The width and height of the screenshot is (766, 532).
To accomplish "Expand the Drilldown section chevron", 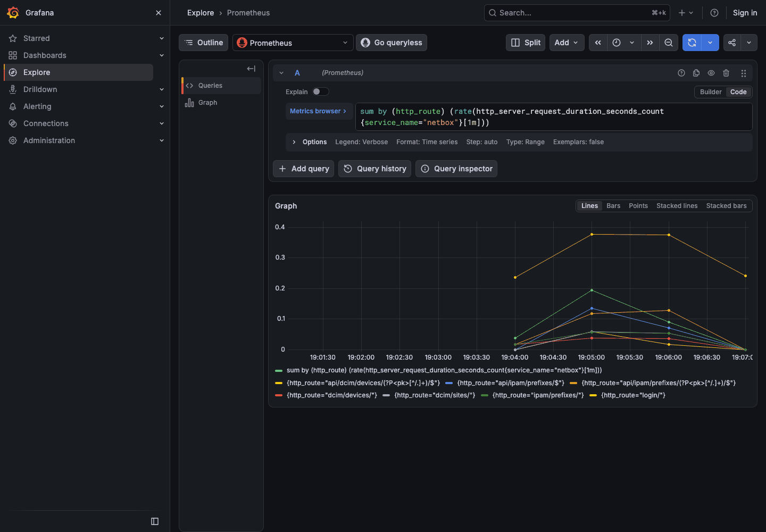I will click(x=162, y=89).
